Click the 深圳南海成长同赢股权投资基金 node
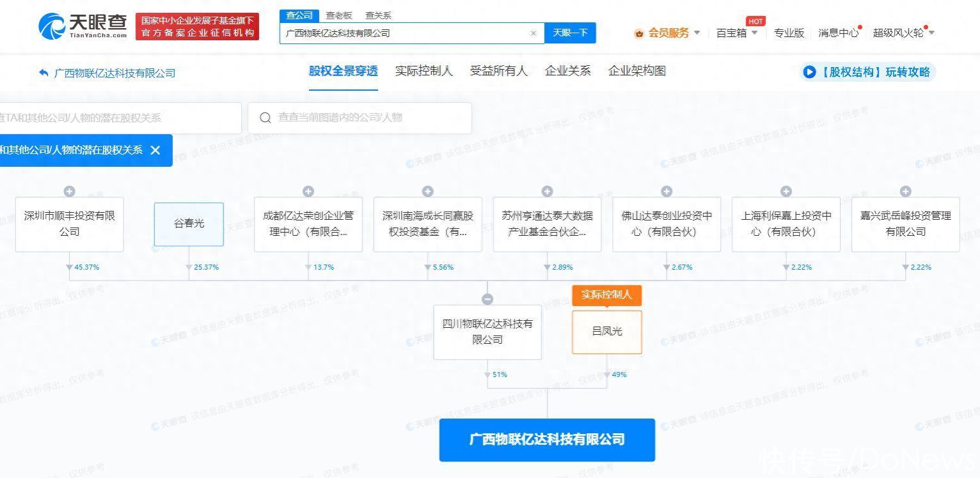This screenshot has width=980, height=478. [x=428, y=224]
